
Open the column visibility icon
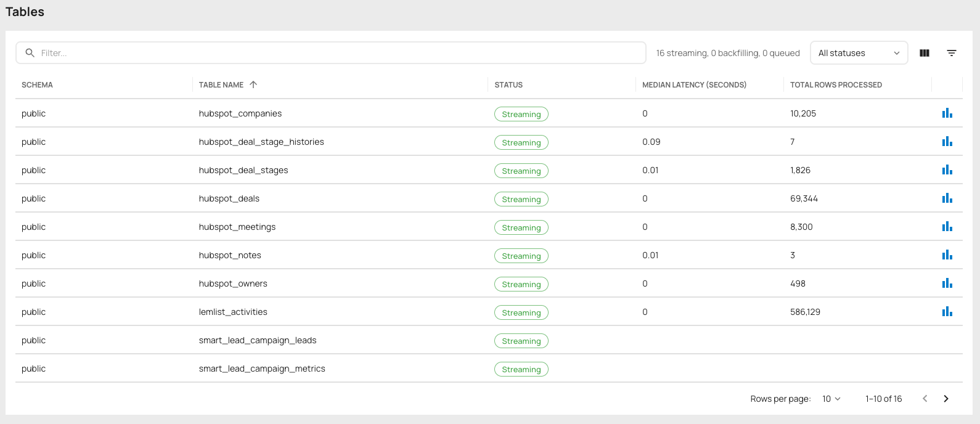coord(925,53)
